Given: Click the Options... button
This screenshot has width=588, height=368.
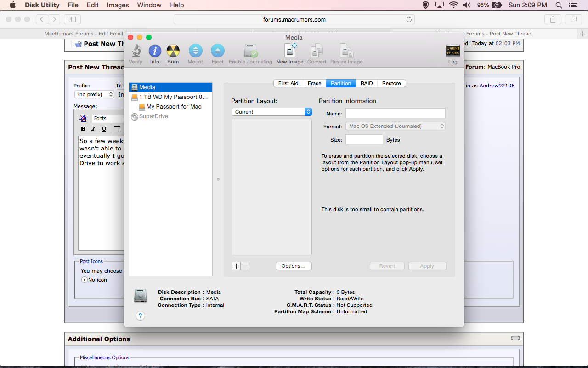Looking at the screenshot, I should tap(294, 266).
